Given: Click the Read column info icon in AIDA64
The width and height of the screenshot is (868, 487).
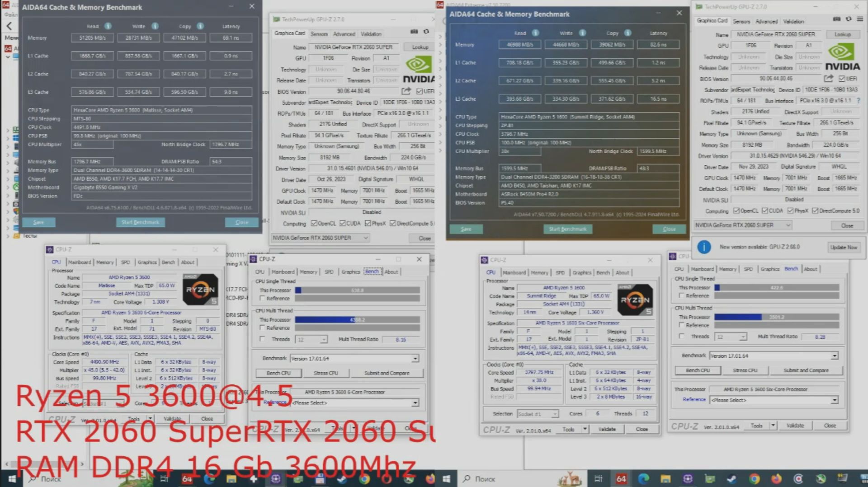Looking at the screenshot, I should tap(108, 26).
